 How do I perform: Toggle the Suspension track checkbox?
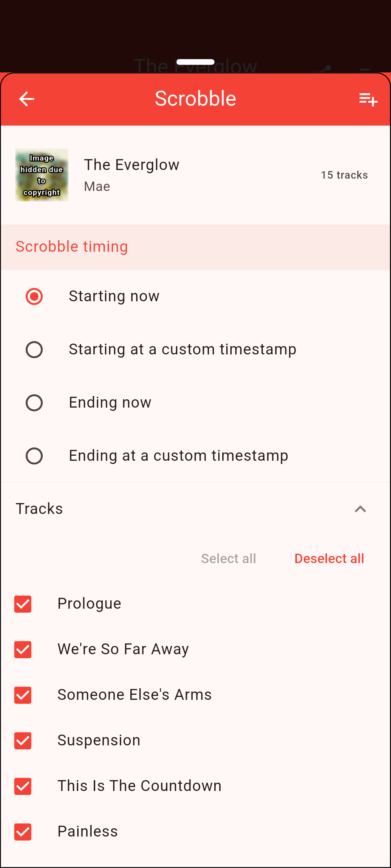23,741
